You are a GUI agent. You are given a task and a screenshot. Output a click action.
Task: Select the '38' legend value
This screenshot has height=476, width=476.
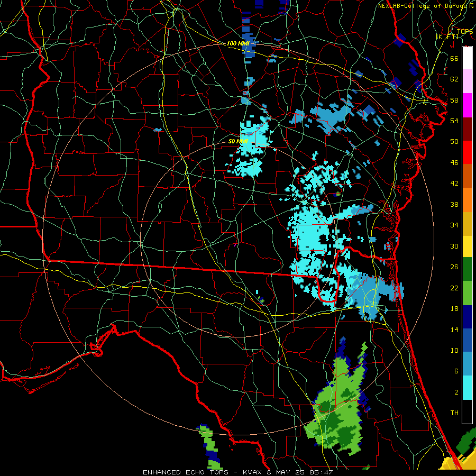[x=454, y=204]
